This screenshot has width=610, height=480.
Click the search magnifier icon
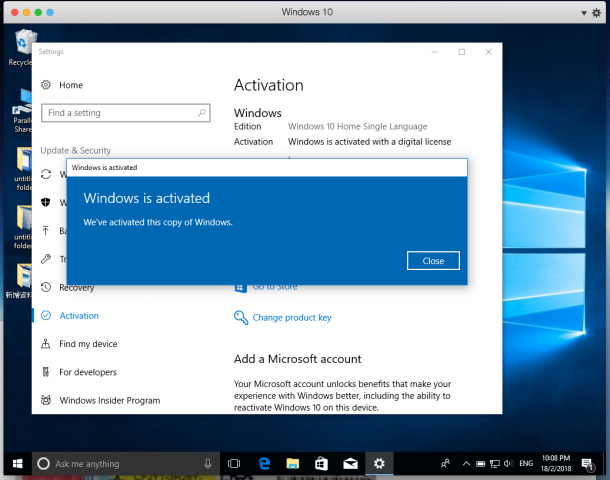click(x=202, y=113)
